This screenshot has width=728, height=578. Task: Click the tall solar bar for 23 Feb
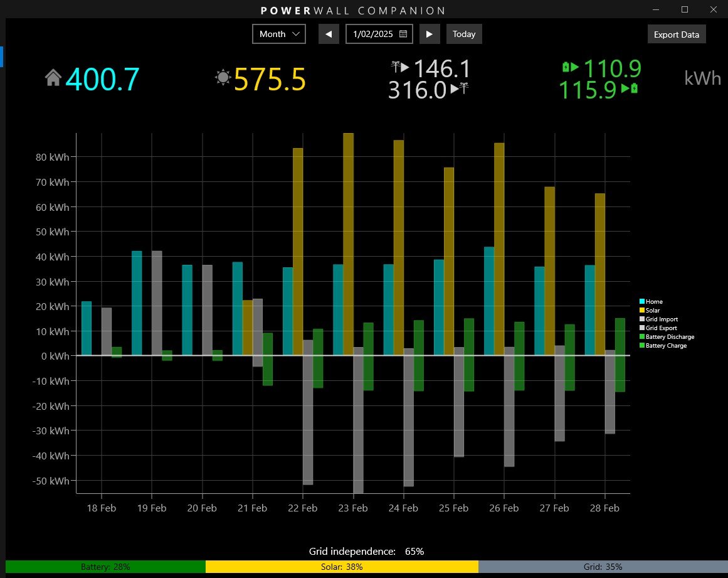coord(348,244)
